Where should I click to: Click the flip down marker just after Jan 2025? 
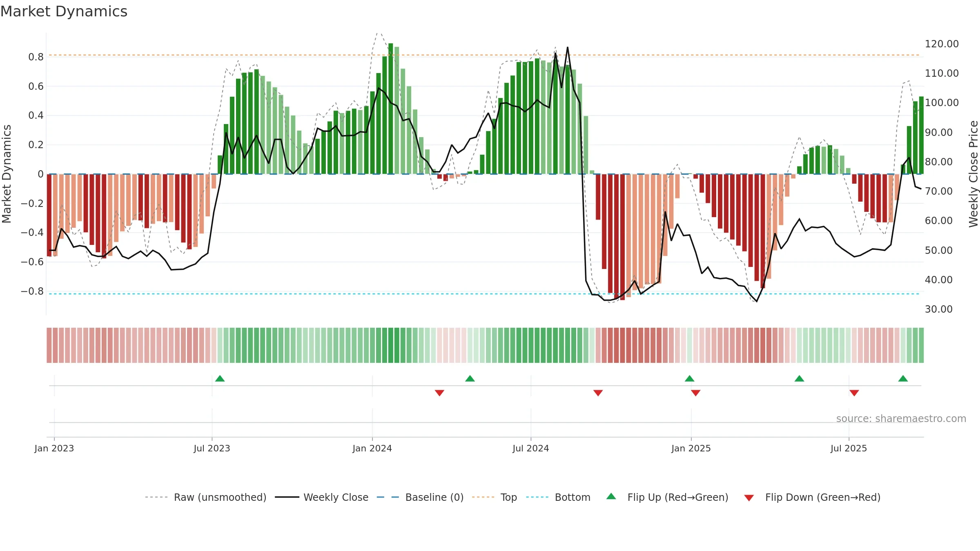[x=696, y=393]
